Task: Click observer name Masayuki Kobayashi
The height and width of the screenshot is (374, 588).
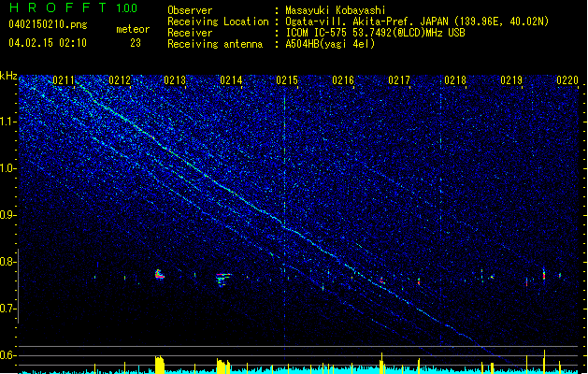Action: pos(336,10)
